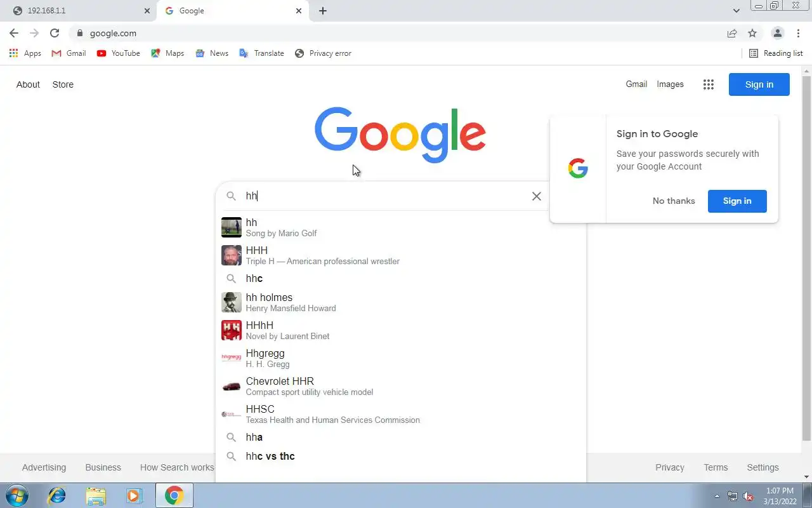The height and width of the screenshot is (508, 812).
Task: Open the Windows Start button
Action: tap(17, 495)
